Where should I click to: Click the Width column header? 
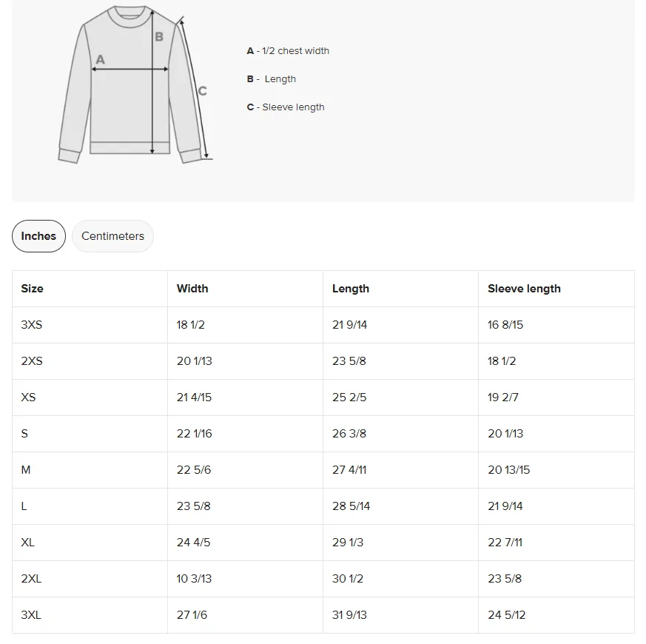[x=192, y=289]
